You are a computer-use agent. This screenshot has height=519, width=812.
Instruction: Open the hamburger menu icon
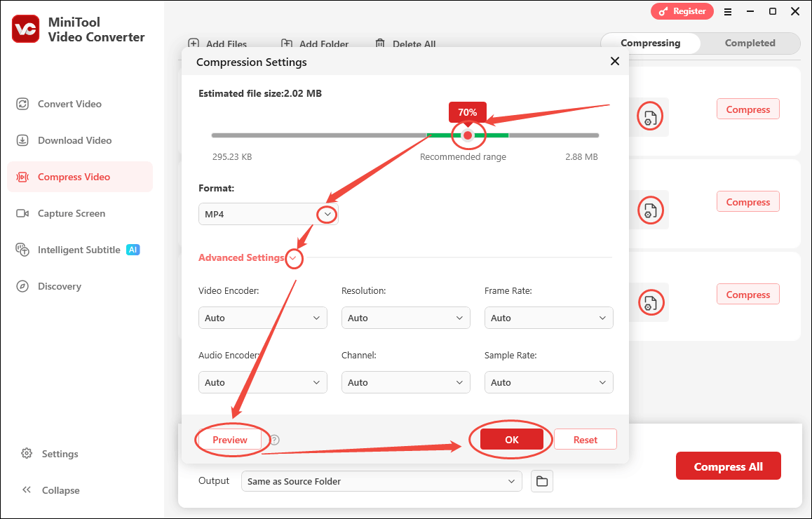728,11
